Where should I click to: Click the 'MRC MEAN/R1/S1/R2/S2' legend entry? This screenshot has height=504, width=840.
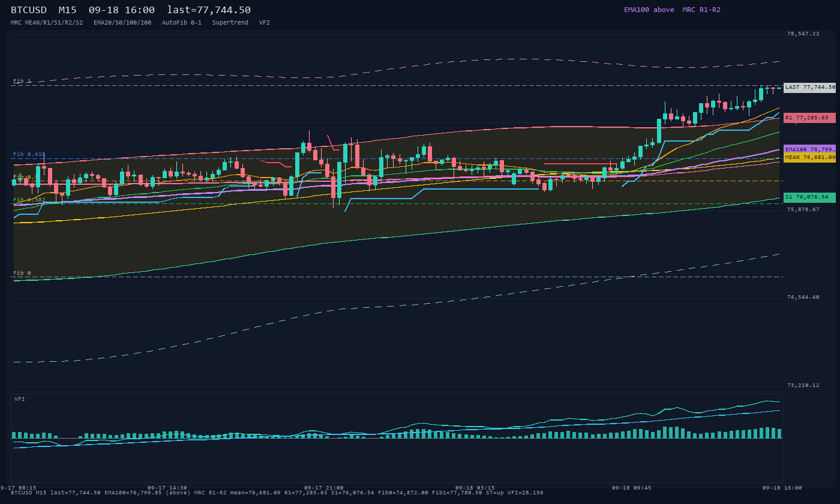[47, 23]
